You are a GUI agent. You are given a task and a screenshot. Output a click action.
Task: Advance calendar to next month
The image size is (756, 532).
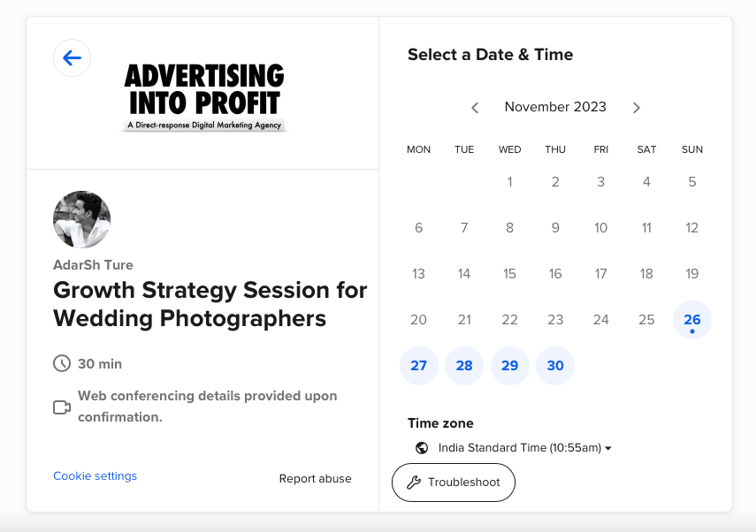(x=636, y=108)
